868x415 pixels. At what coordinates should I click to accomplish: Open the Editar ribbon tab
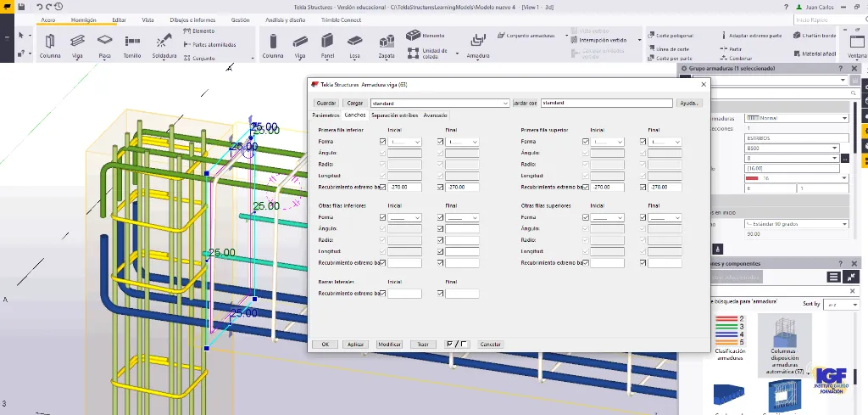click(119, 20)
